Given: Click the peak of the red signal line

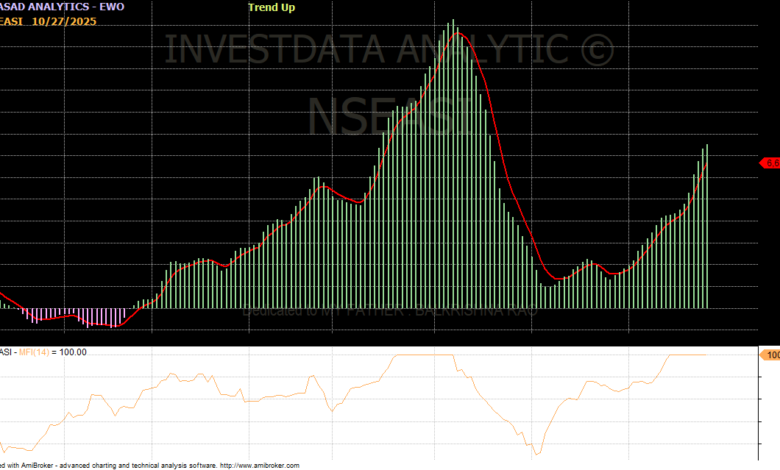Looking at the screenshot, I should tap(458, 33).
